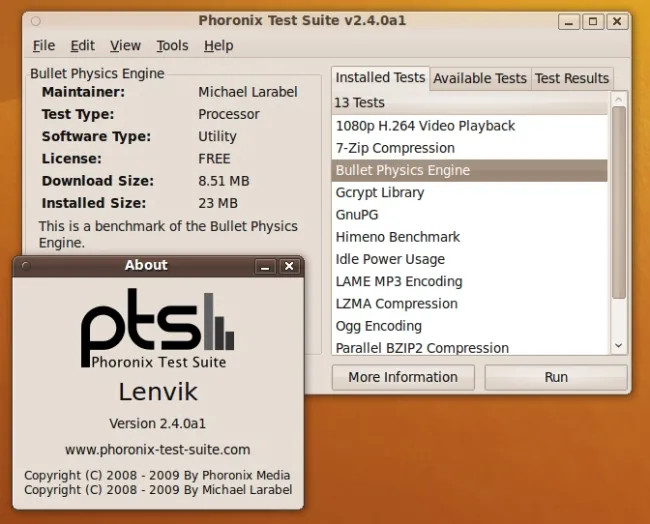The height and width of the screenshot is (524, 650).
Task: Click the Processor test type value
Action: tap(229, 114)
